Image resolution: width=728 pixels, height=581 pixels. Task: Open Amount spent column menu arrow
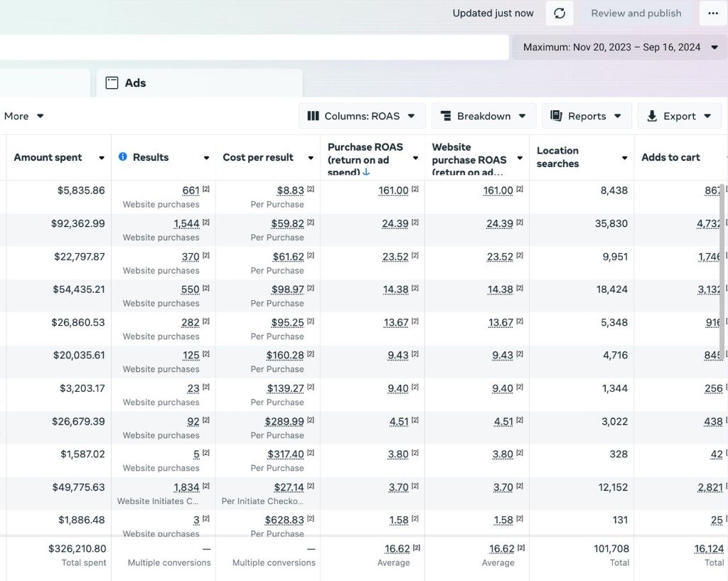[x=102, y=158]
